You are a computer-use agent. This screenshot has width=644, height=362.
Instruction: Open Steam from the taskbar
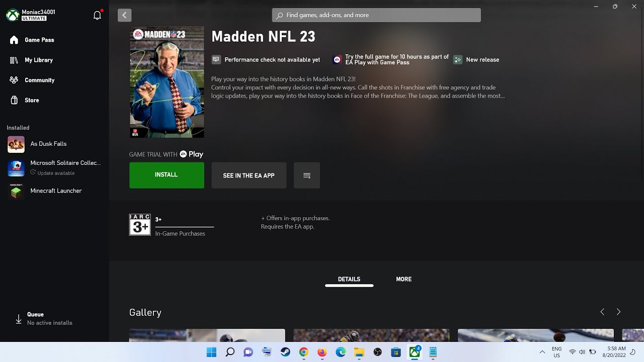(x=285, y=352)
